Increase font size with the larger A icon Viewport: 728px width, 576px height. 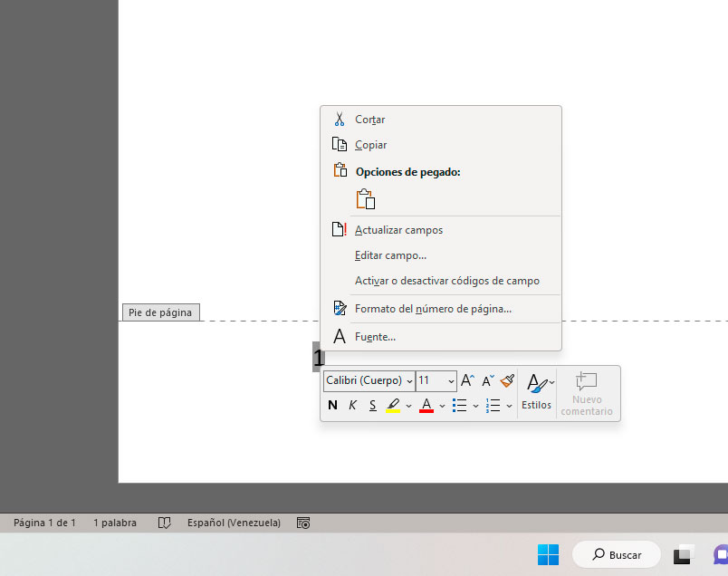pyautogui.click(x=467, y=381)
